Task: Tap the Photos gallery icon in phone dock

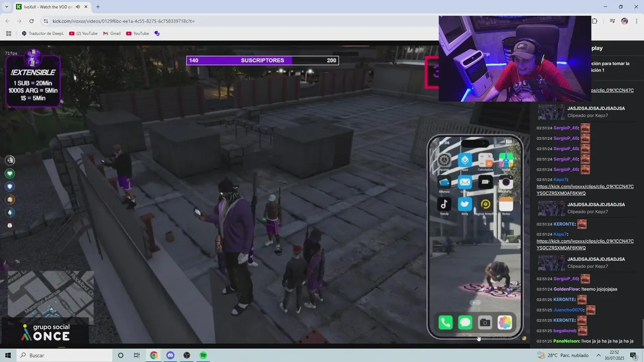Action: tap(505, 322)
